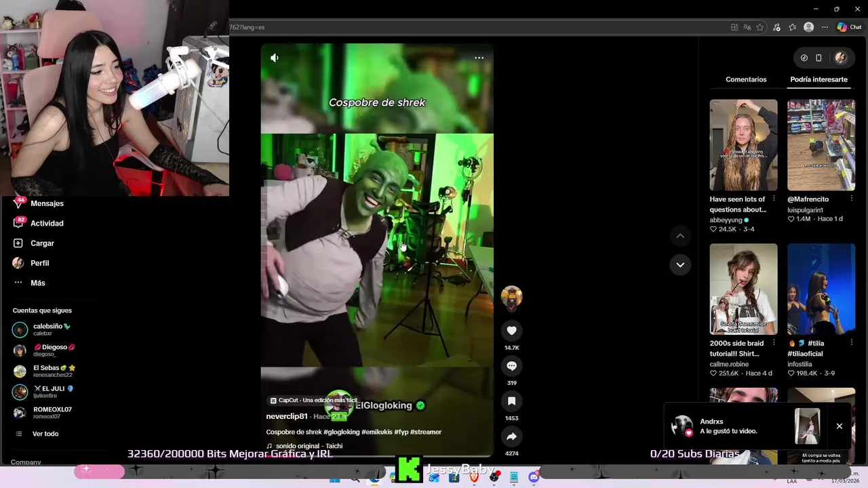Open the @Mafrencito store video thumbnail

pyautogui.click(x=821, y=145)
